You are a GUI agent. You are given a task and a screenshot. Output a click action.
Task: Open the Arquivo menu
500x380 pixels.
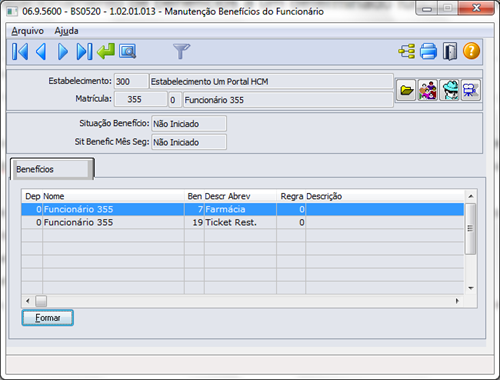28,31
